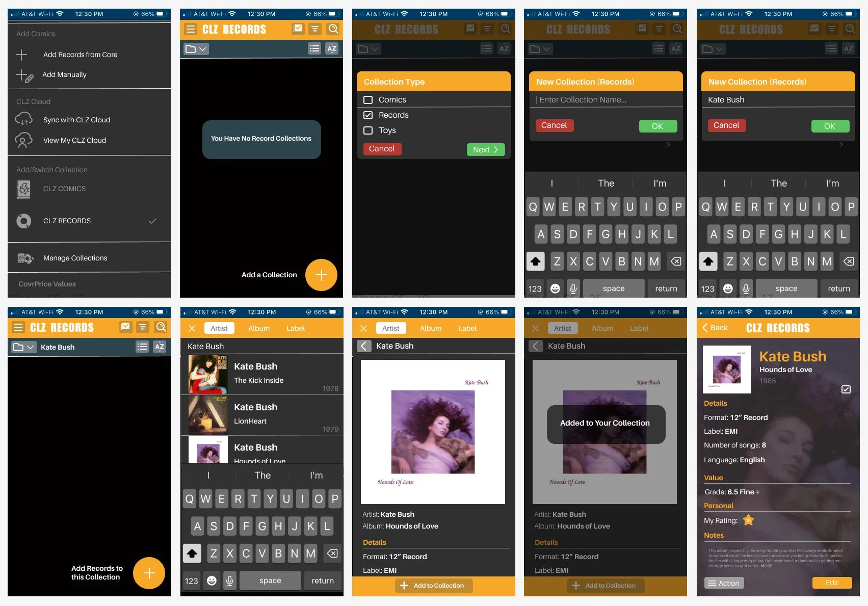Screen dimensions: 868x606
Task: Close the search screen listing The Kick Inside
Action: point(192,329)
